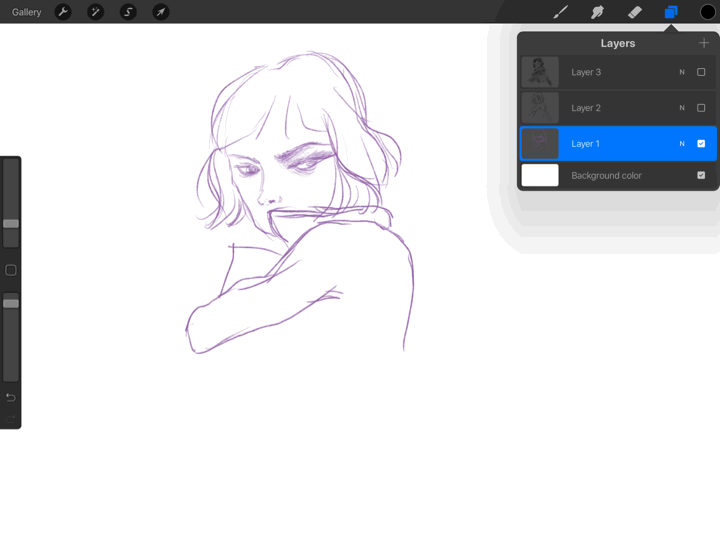Hide Layer 1 using its checkbox
This screenshot has height=540, width=720.
point(701,144)
